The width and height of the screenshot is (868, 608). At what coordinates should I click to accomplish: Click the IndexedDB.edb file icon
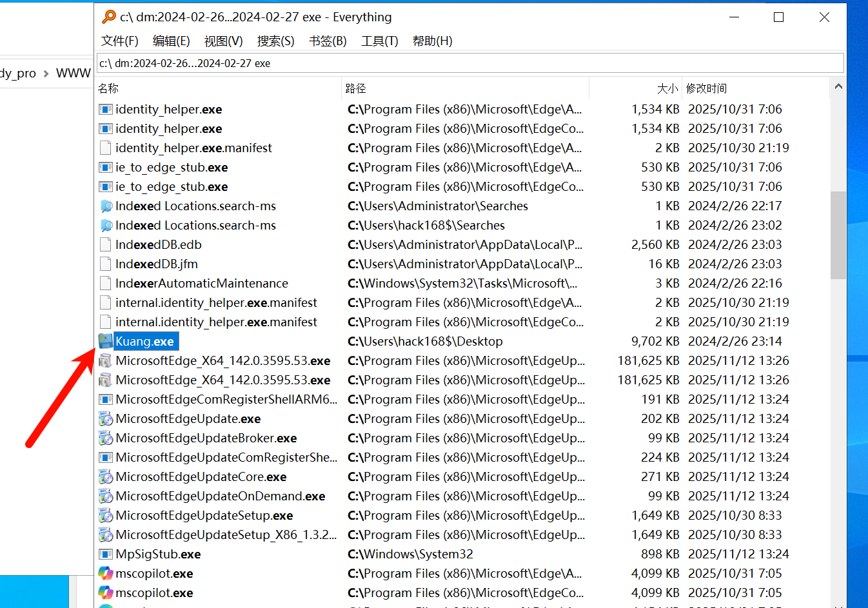tap(106, 244)
